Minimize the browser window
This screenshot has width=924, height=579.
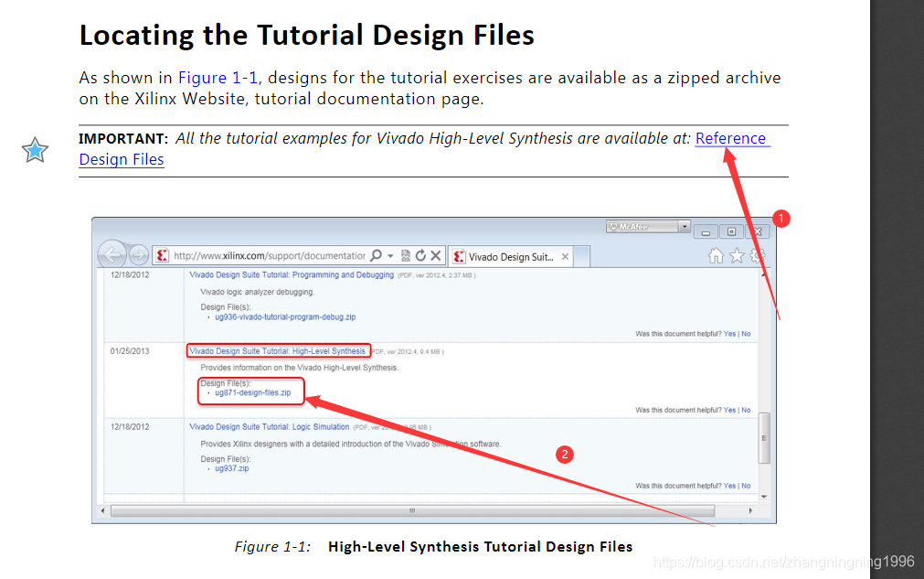pos(706,231)
